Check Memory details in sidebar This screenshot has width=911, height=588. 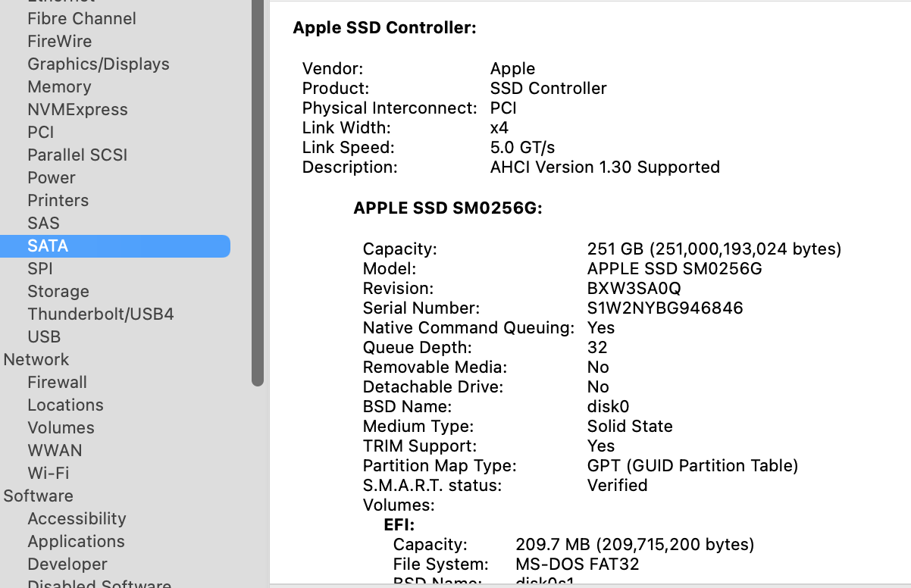click(59, 86)
